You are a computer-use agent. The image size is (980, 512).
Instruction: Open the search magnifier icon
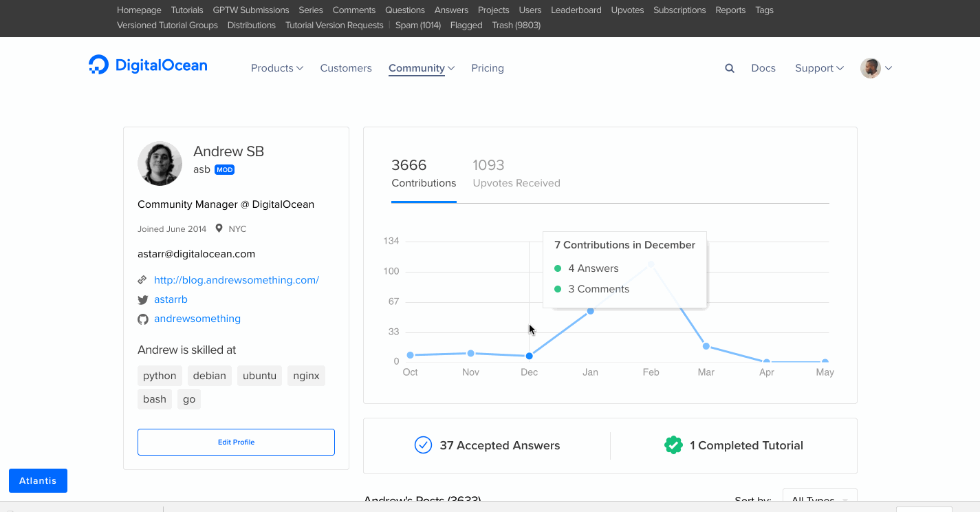point(730,68)
